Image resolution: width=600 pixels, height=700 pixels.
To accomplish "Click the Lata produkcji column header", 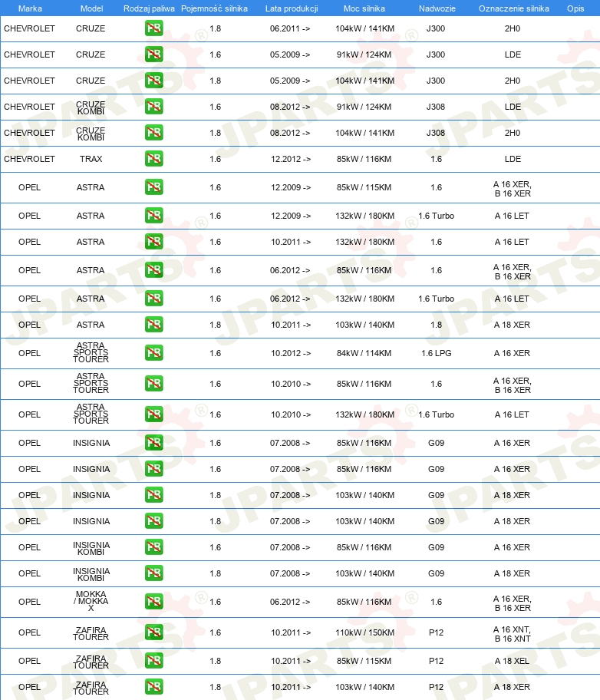I will tap(292, 8).
